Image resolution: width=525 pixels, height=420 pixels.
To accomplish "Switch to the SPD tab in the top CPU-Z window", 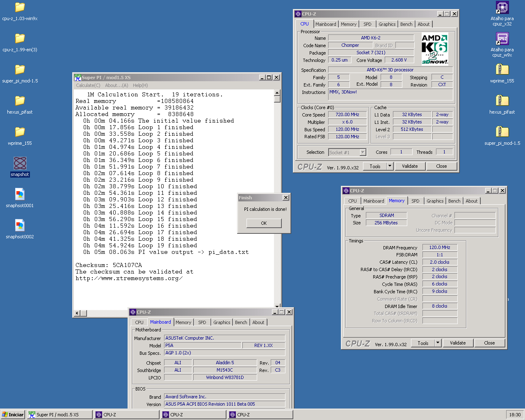I will coord(367,24).
